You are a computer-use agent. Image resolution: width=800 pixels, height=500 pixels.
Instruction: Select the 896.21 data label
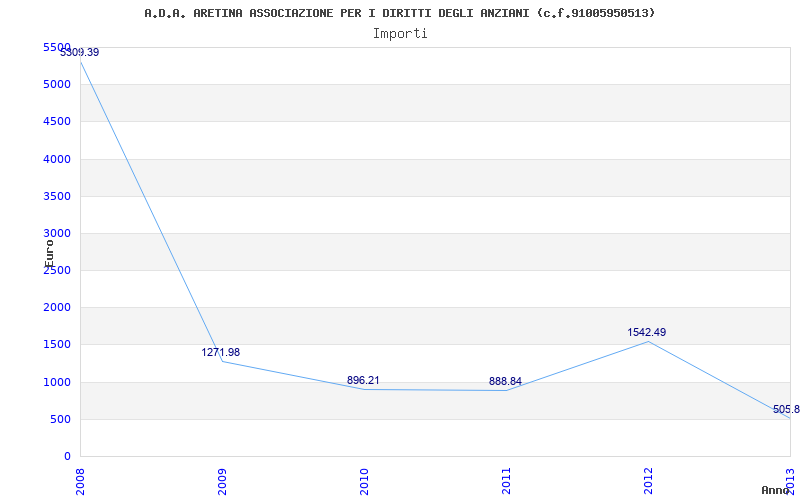point(363,380)
